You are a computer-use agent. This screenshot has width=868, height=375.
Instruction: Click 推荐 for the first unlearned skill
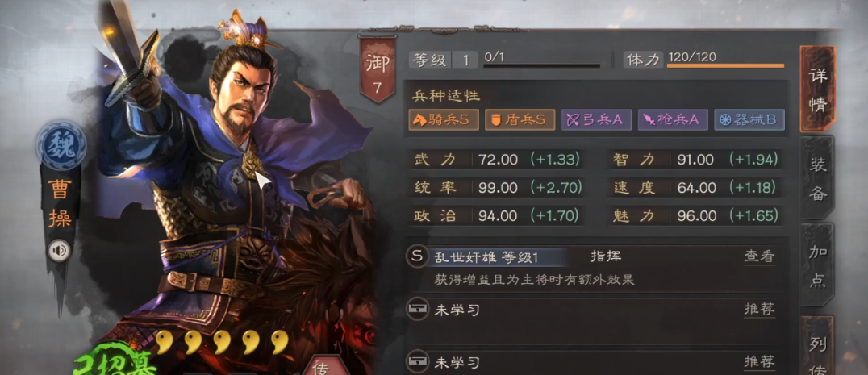point(759,309)
